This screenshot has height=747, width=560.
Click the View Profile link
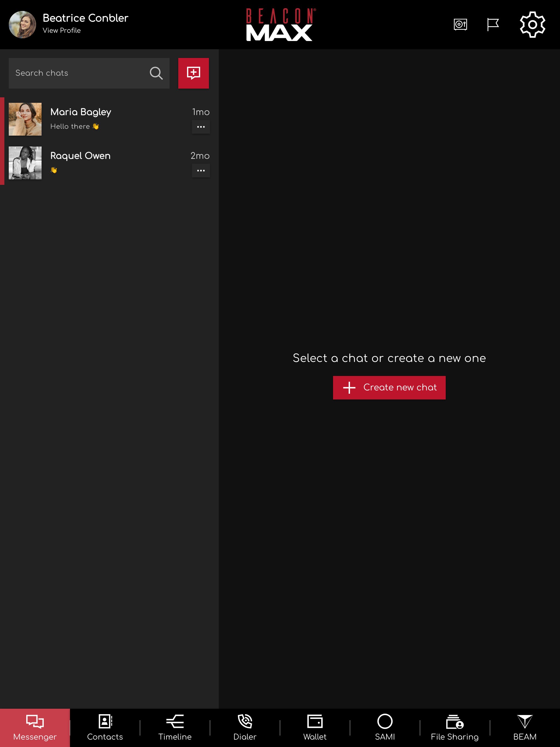tap(62, 30)
